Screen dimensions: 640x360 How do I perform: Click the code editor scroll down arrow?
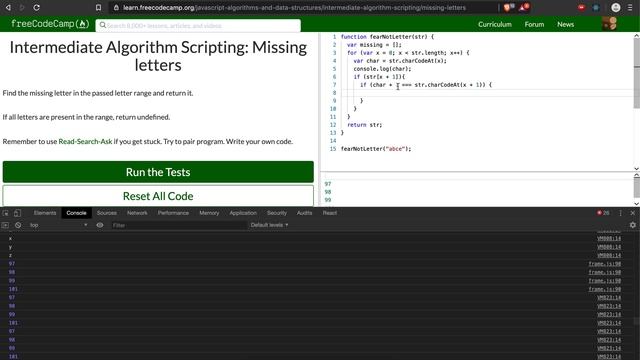click(x=636, y=168)
